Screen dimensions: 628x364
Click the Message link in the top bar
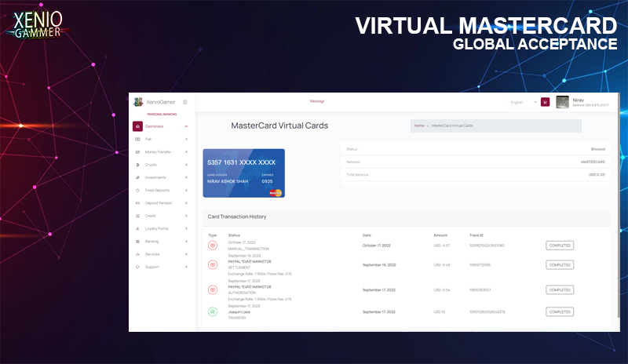pos(317,101)
